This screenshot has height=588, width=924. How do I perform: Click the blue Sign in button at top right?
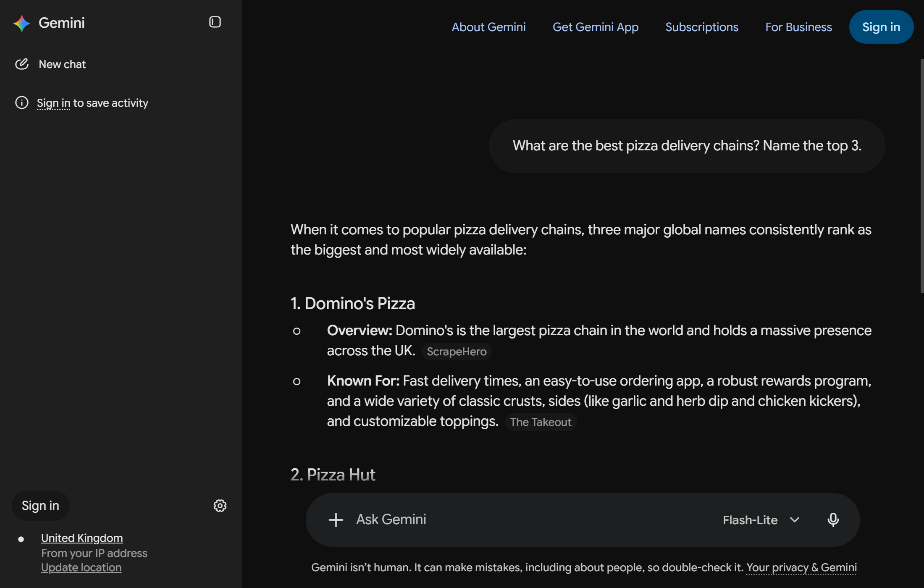click(x=881, y=27)
